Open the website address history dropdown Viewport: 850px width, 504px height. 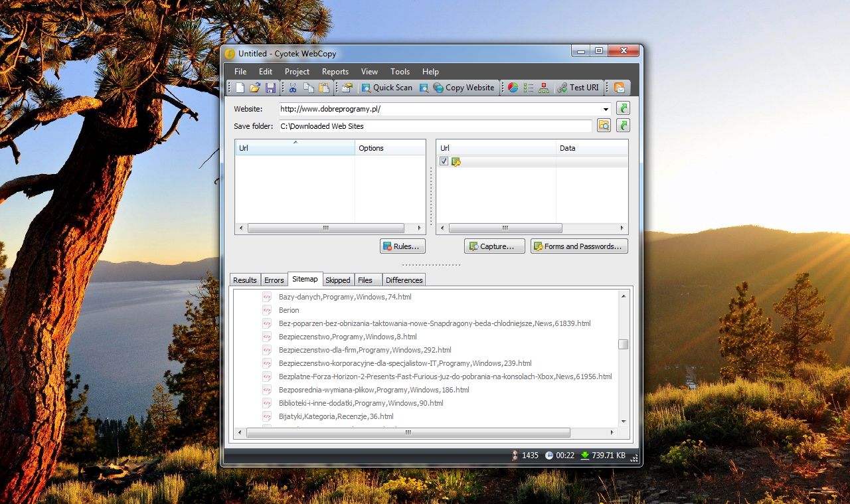click(604, 108)
